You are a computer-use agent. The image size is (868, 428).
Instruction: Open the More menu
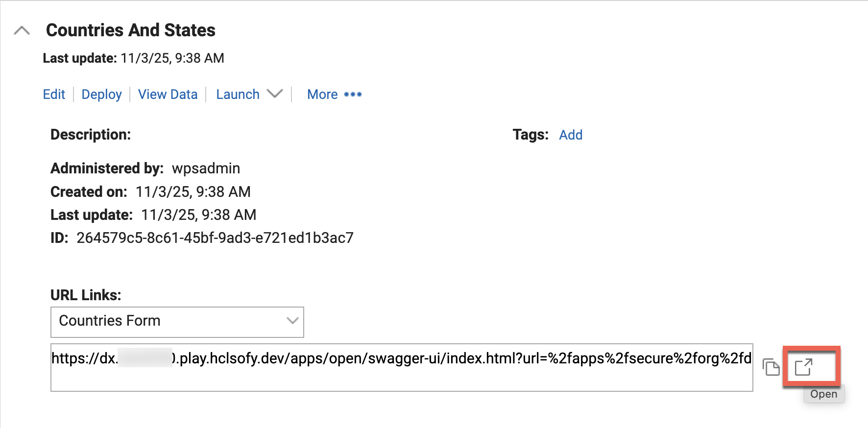pos(322,95)
